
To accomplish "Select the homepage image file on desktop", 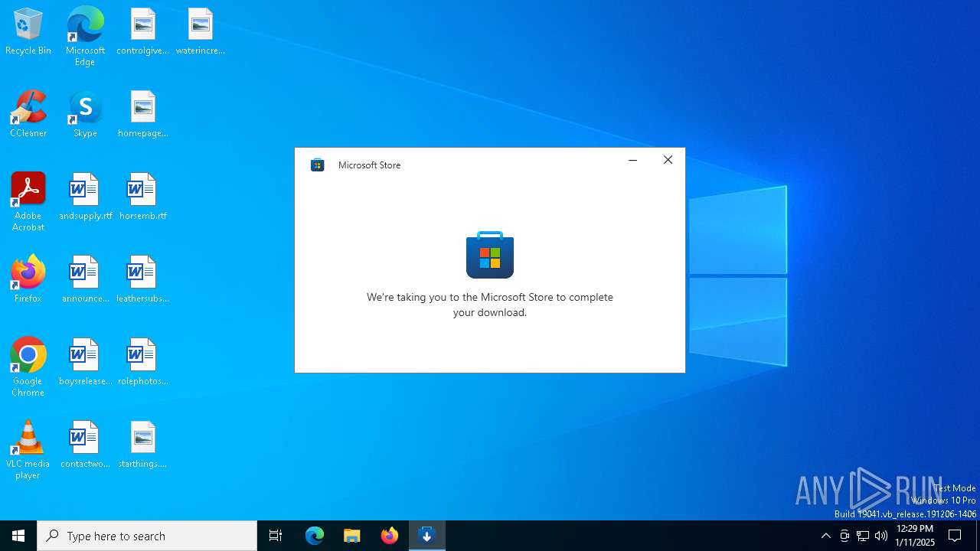I will [x=142, y=115].
